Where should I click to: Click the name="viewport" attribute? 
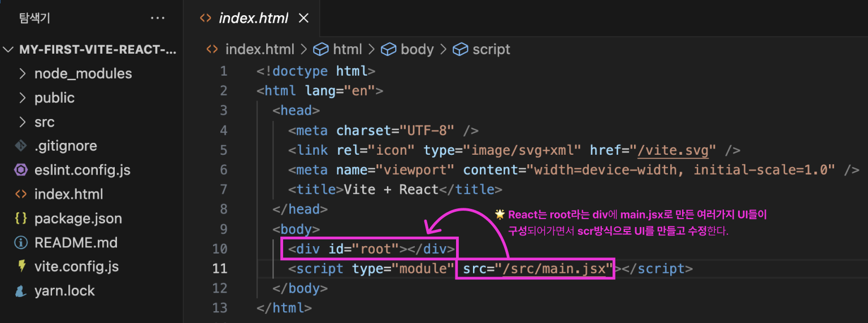pyautogui.click(x=396, y=170)
